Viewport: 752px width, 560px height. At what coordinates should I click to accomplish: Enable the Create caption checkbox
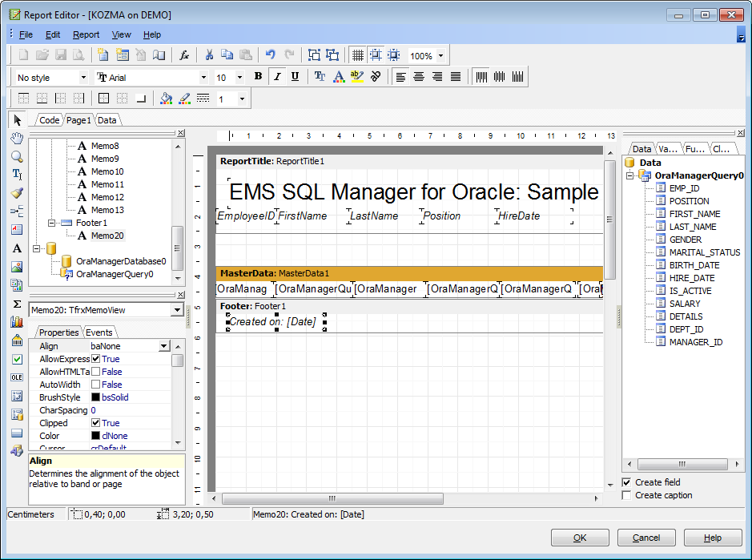pos(626,495)
